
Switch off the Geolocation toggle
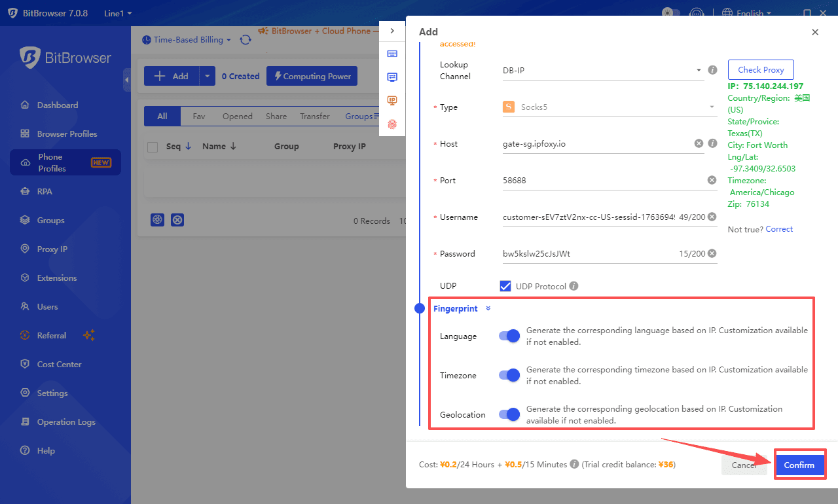(509, 414)
